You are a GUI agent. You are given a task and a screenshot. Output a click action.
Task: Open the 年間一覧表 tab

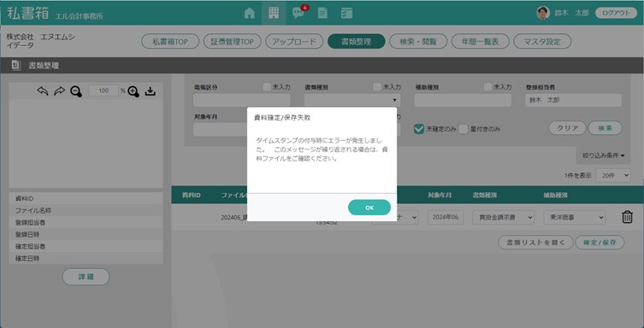point(480,41)
